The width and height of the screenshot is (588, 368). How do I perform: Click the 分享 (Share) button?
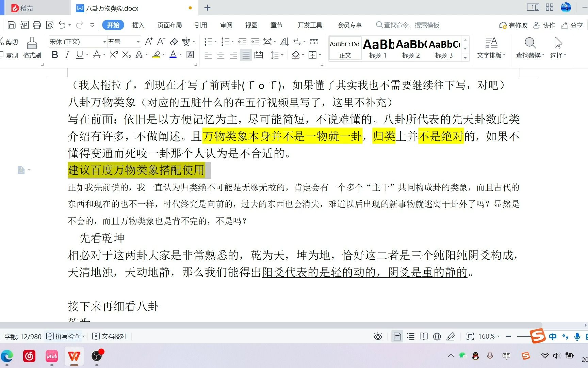pyautogui.click(x=572, y=25)
